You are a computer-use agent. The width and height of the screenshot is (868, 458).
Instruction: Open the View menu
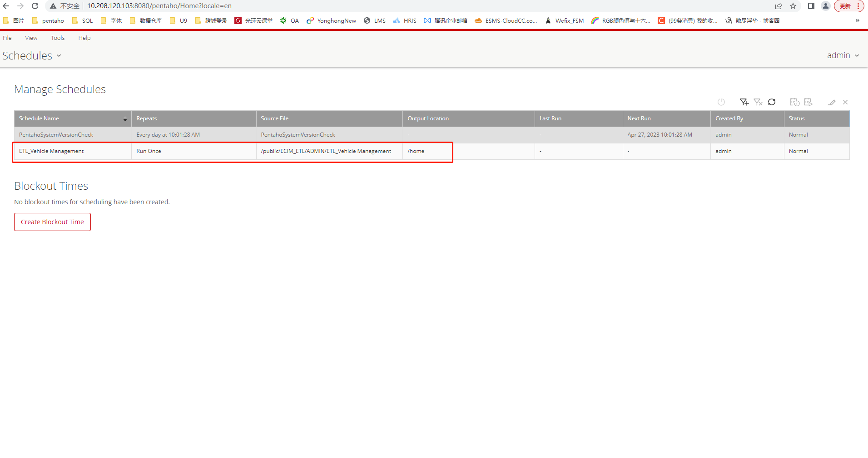(x=31, y=38)
